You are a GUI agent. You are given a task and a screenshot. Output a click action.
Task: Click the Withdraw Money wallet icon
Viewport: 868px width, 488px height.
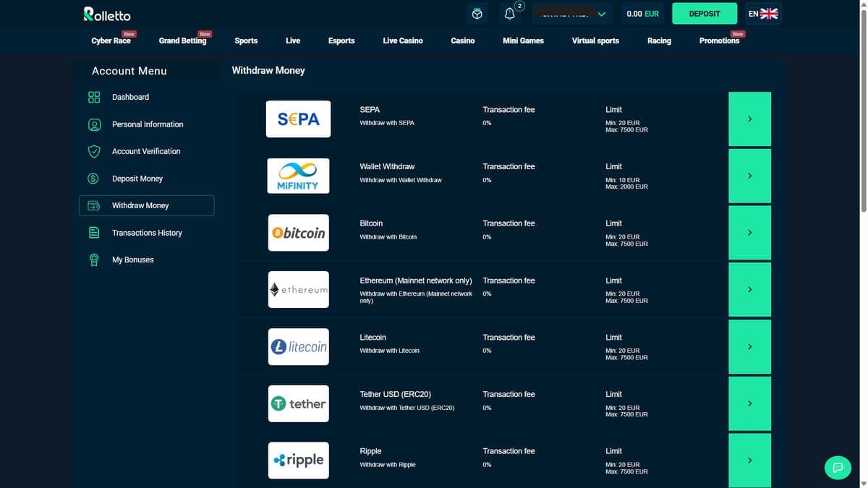click(x=94, y=205)
